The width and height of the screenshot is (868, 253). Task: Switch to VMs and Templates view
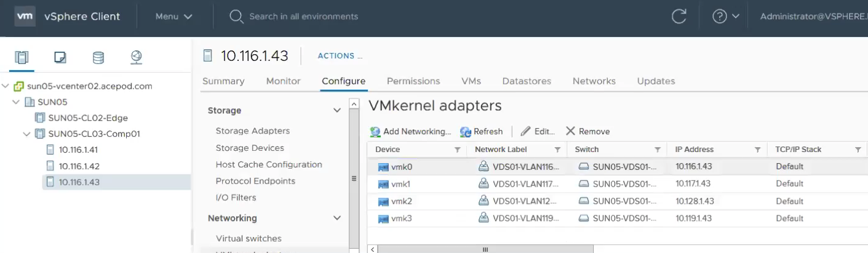pyautogui.click(x=60, y=58)
